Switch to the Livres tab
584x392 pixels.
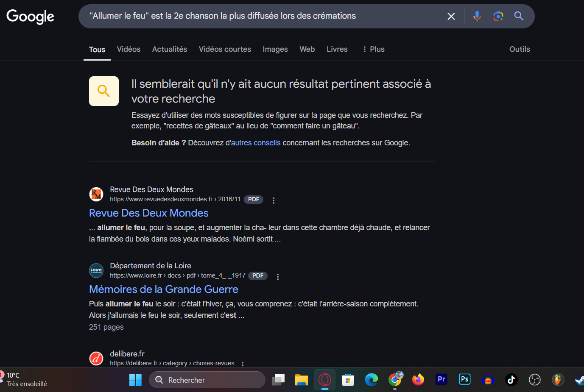337,49
